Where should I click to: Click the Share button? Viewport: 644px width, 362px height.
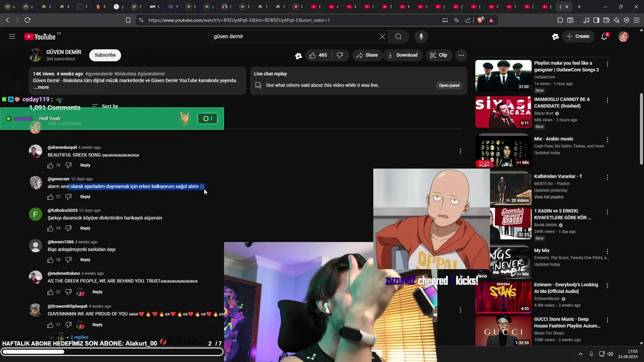click(367, 55)
